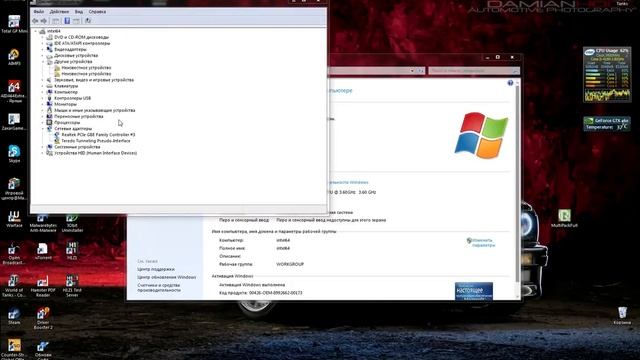Expand the Системные устройства node
The height and width of the screenshot is (360, 640).
pyautogui.click(x=43, y=147)
